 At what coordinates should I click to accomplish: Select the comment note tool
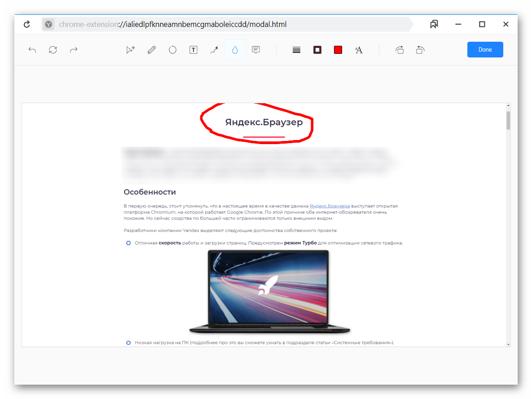(256, 50)
